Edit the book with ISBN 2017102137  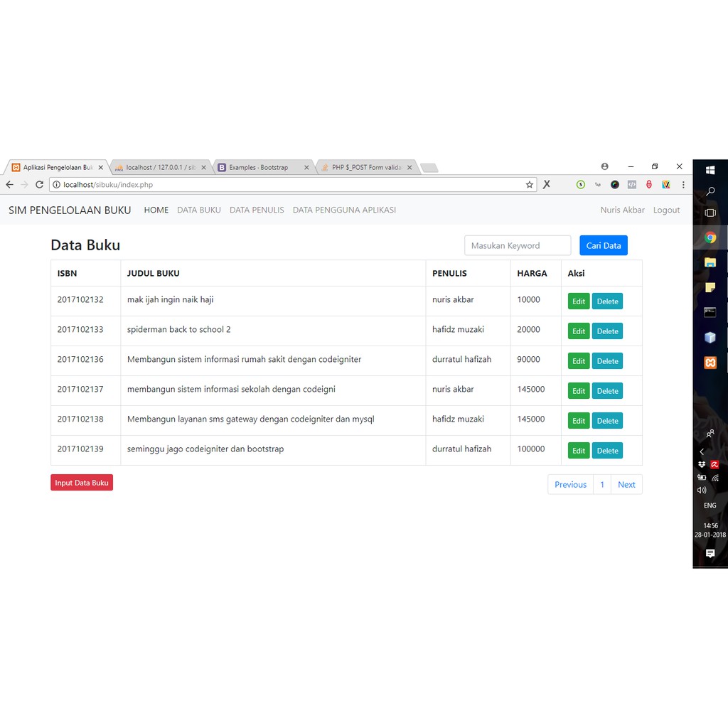579,391
